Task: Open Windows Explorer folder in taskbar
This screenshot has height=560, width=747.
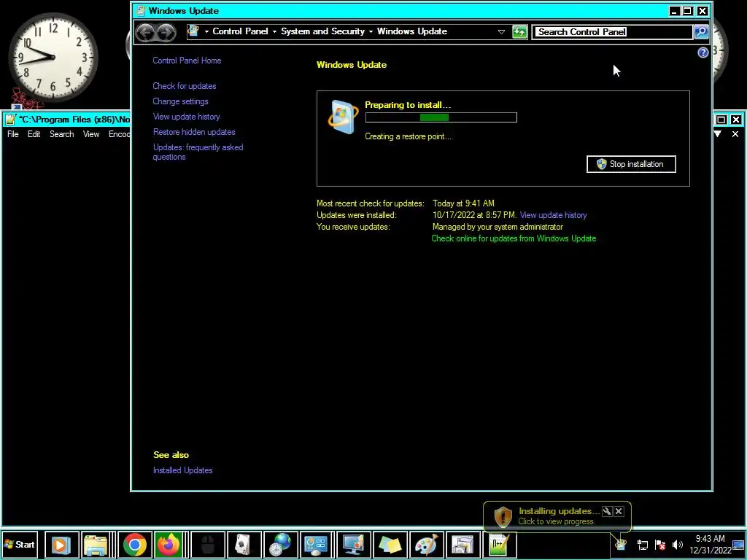Action: click(x=97, y=544)
